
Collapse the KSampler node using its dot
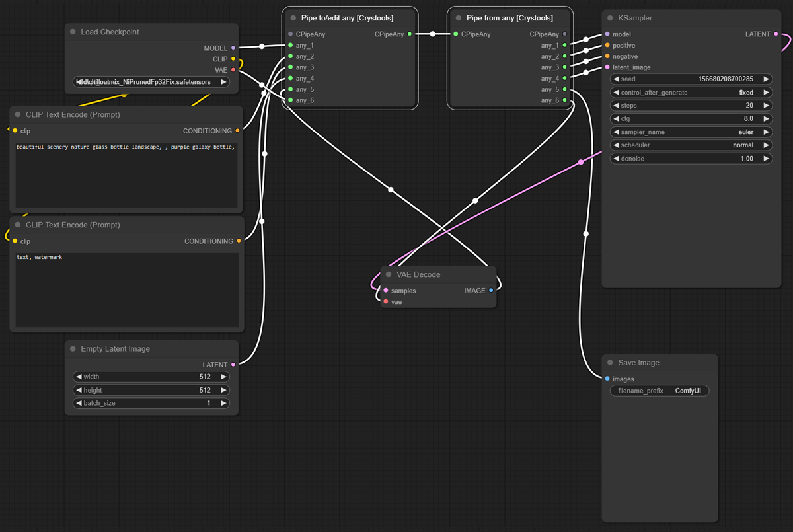pyautogui.click(x=610, y=19)
